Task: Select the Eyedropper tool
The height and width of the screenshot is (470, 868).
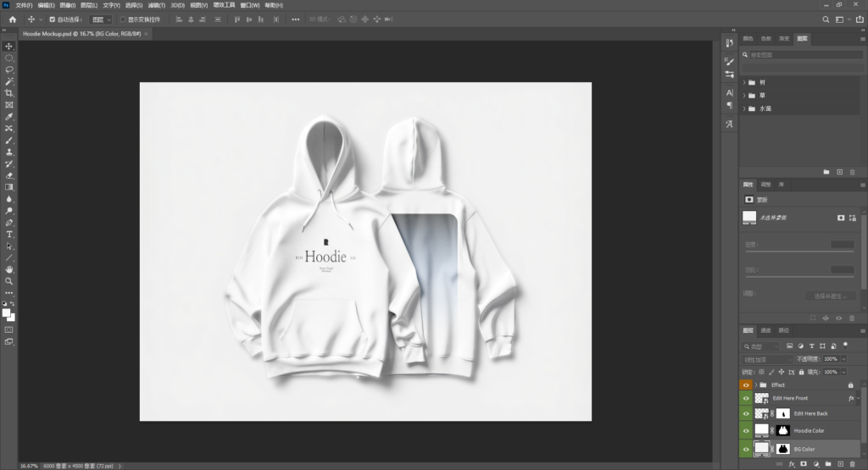Action: tap(8, 117)
